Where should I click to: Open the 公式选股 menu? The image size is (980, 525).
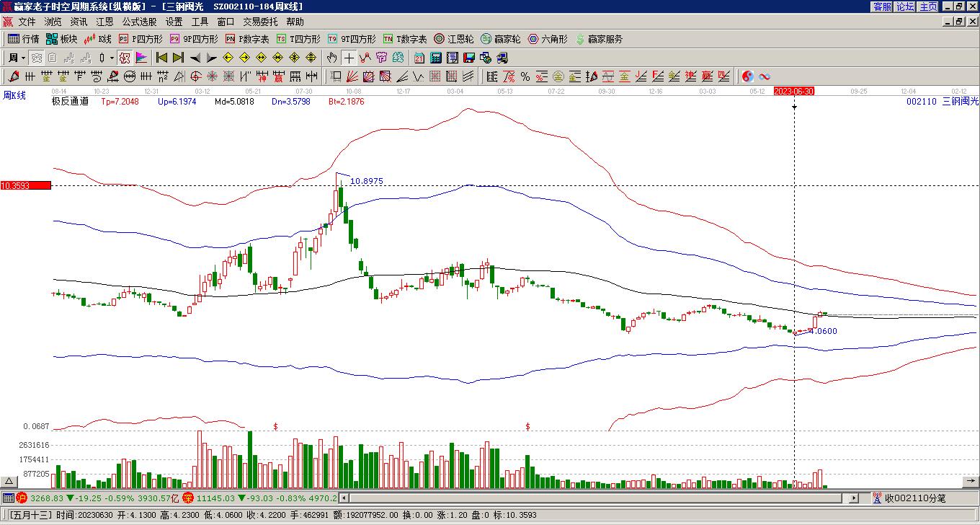click(x=139, y=22)
